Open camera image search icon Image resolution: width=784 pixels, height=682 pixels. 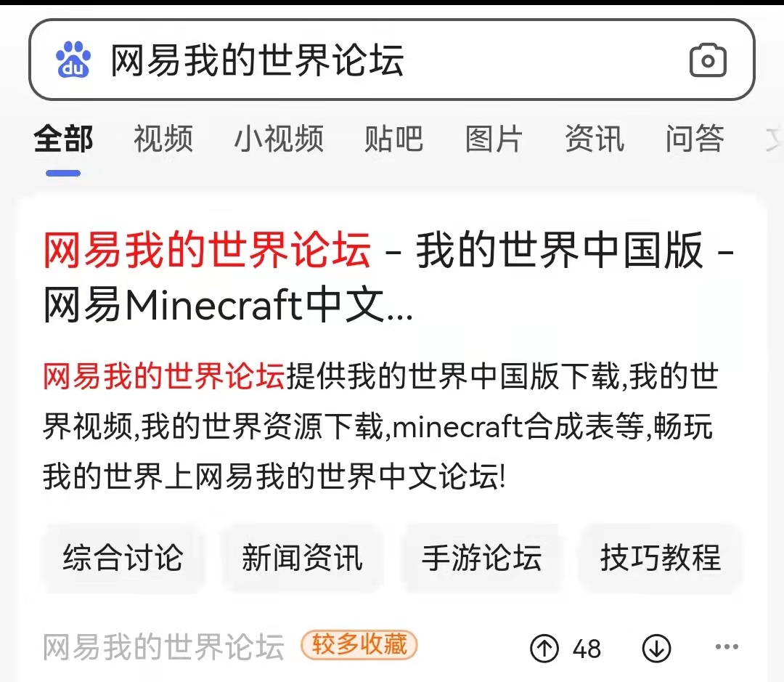708,60
